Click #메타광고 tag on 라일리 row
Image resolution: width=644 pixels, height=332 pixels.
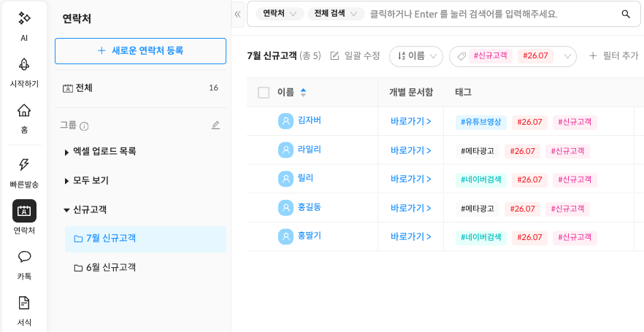[x=478, y=152]
